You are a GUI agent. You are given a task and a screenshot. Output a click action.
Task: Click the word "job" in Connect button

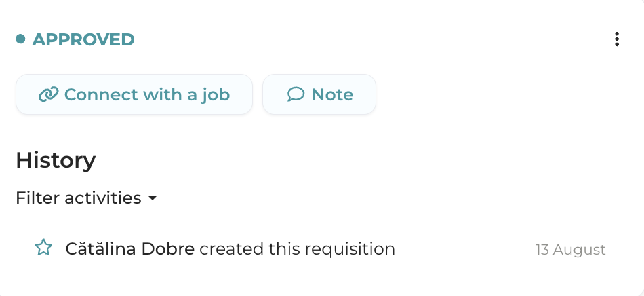coord(216,94)
